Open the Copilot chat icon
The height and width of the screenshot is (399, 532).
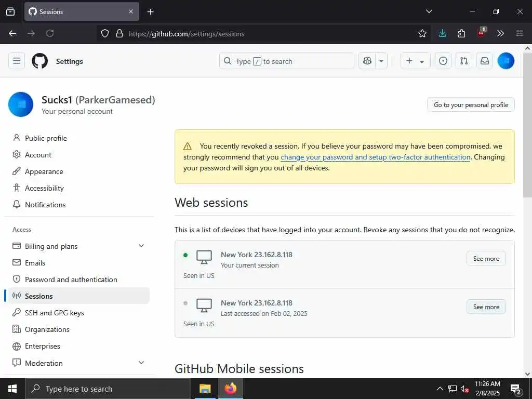[367, 61]
